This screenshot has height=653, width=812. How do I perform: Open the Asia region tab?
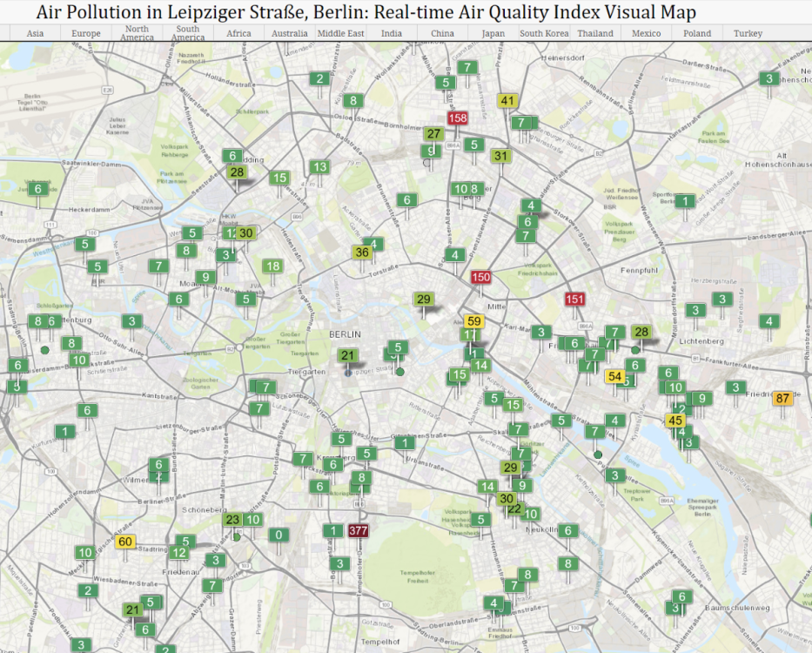click(x=35, y=33)
